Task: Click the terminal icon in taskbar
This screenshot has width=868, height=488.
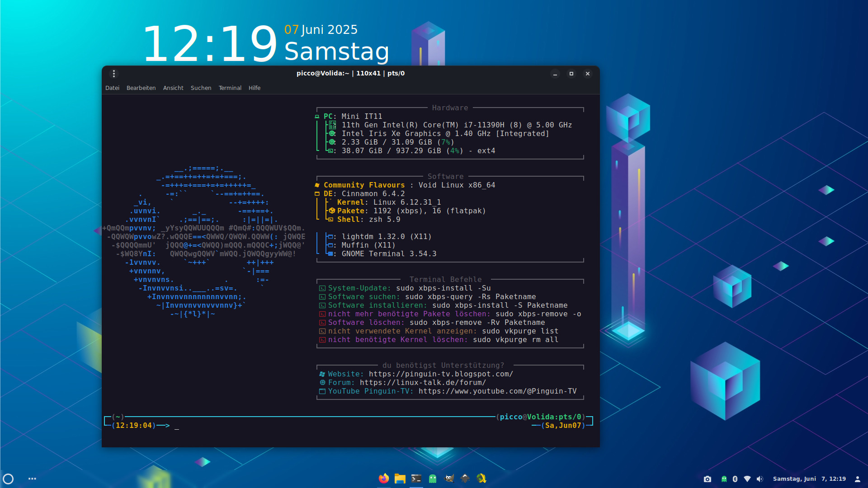Action: tap(416, 479)
